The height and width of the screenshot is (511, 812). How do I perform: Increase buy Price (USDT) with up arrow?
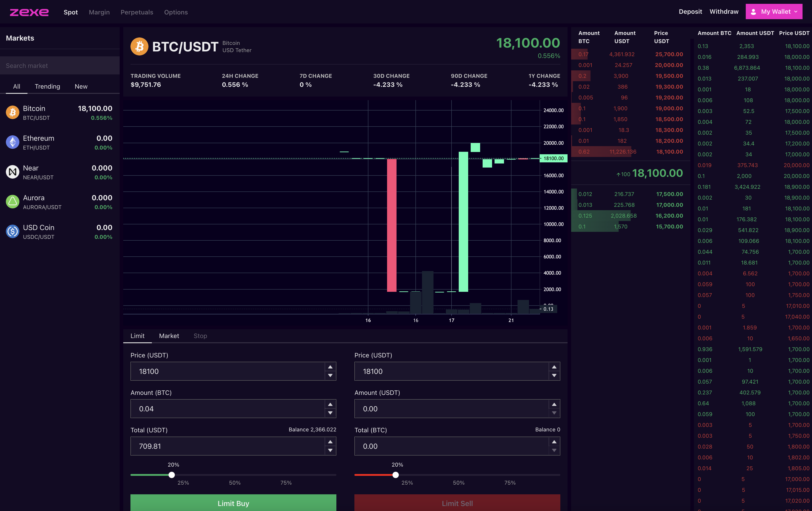tap(330, 367)
